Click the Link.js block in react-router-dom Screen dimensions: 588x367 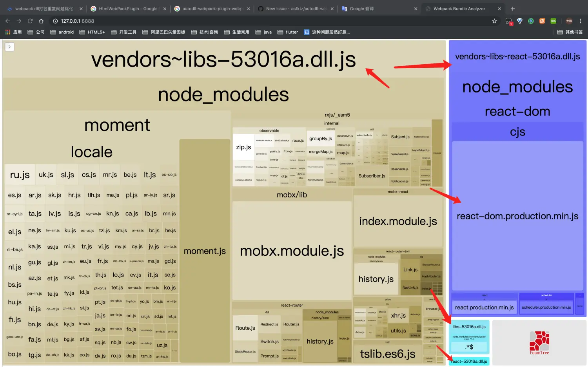[x=410, y=270]
